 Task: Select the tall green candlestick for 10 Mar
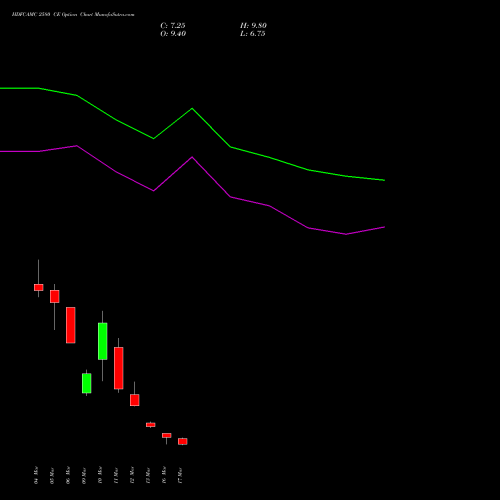[103, 341]
